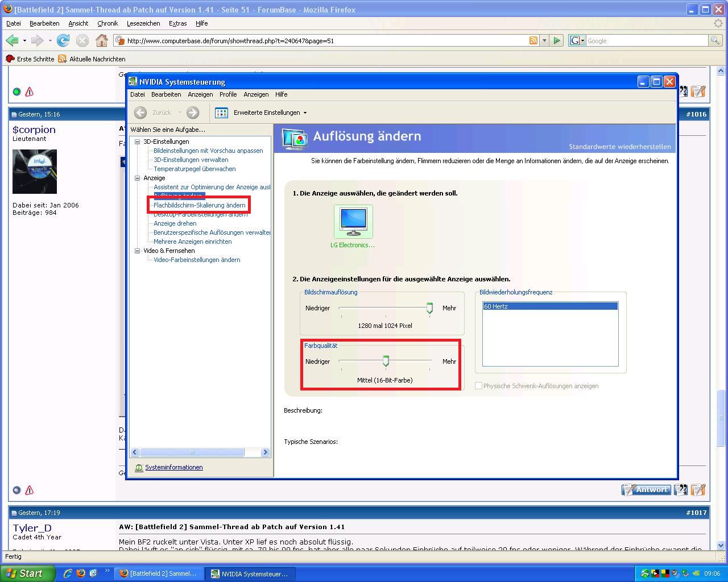Click the Firefox forward arrow button
The height and width of the screenshot is (582, 728).
click(37, 40)
